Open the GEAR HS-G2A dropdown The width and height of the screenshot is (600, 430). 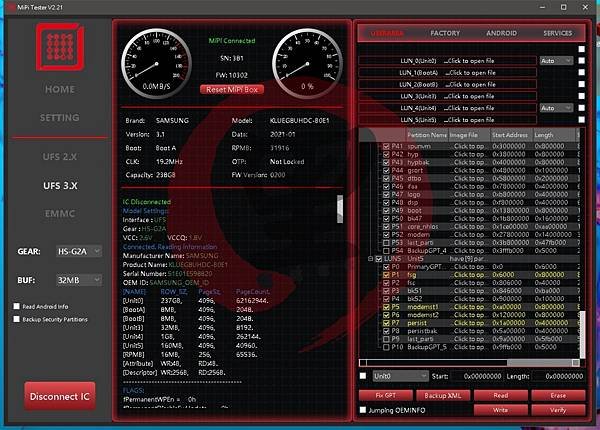[x=79, y=251]
